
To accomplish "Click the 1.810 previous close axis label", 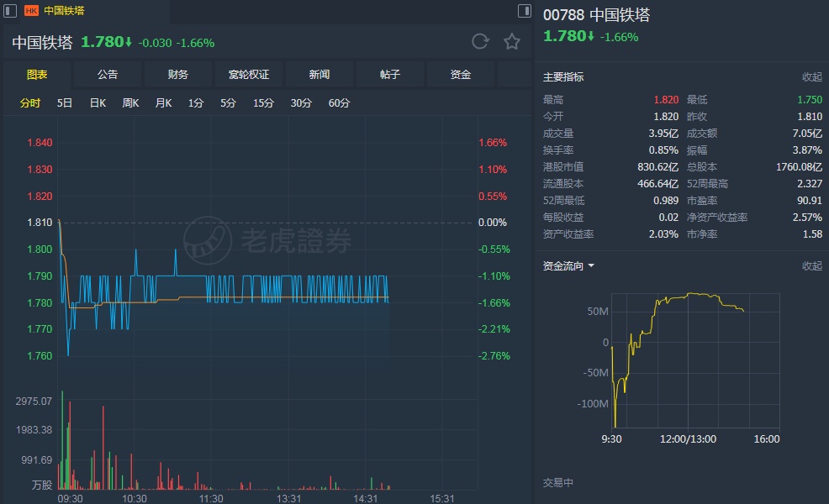I will 40,223.
